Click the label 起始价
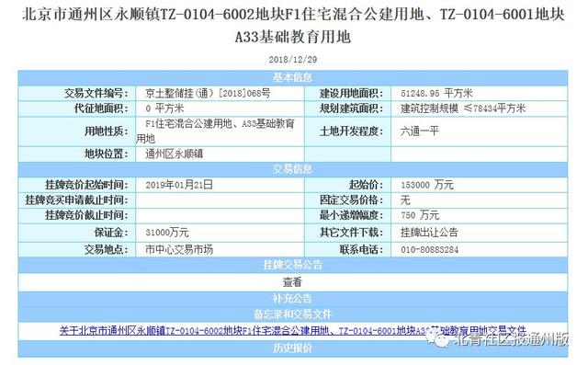 366,185
